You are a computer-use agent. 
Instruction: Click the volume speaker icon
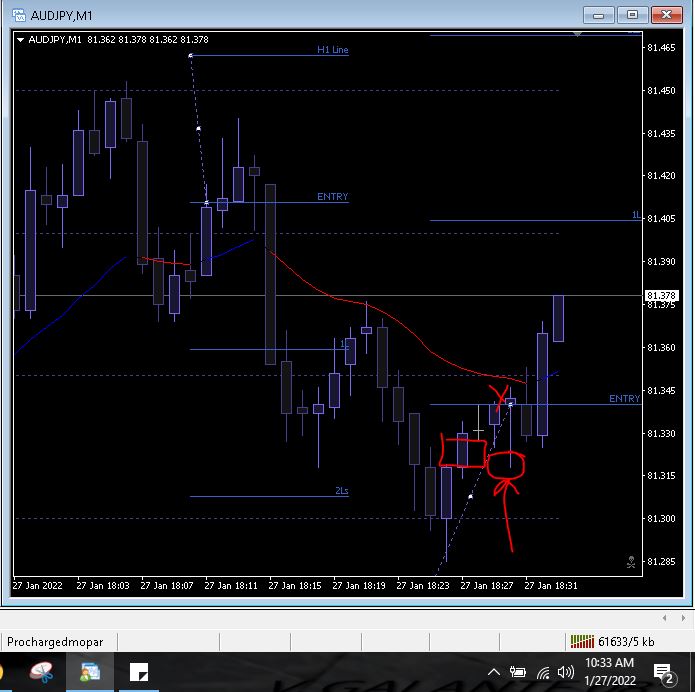point(566,672)
